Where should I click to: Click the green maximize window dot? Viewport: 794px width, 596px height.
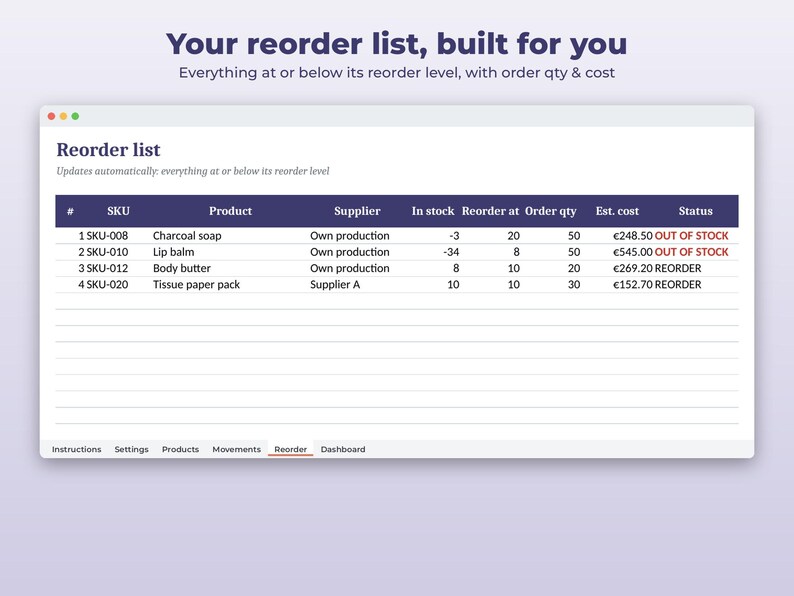coord(75,116)
